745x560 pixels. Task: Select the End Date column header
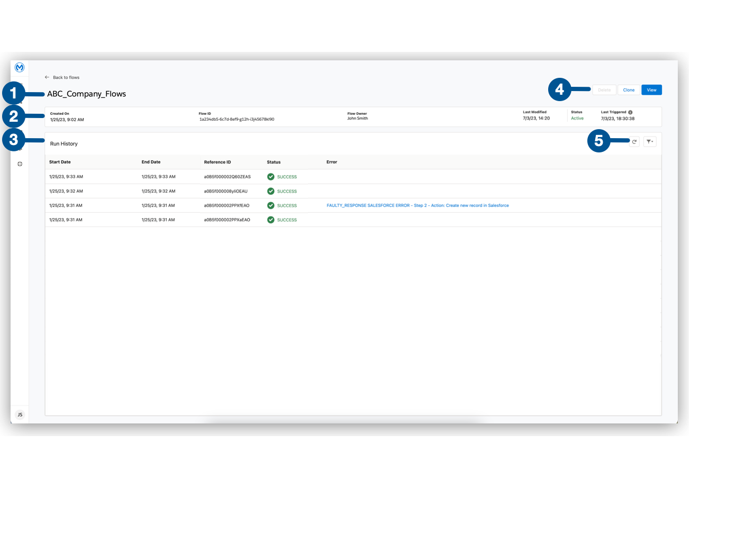(x=151, y=162)
